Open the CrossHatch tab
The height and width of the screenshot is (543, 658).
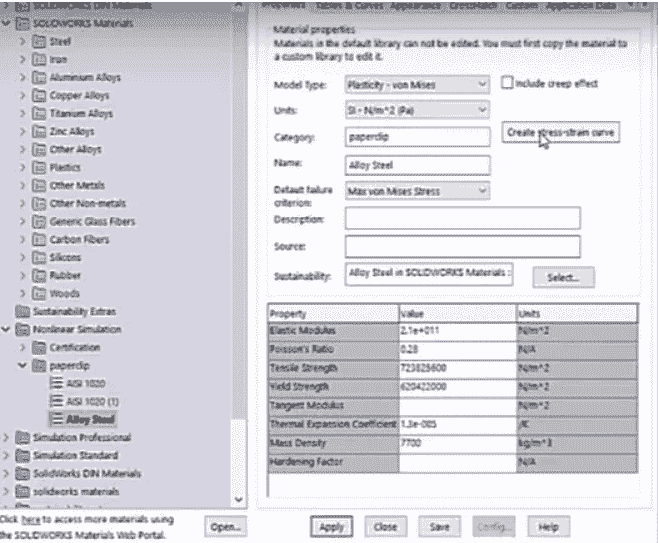473,5
